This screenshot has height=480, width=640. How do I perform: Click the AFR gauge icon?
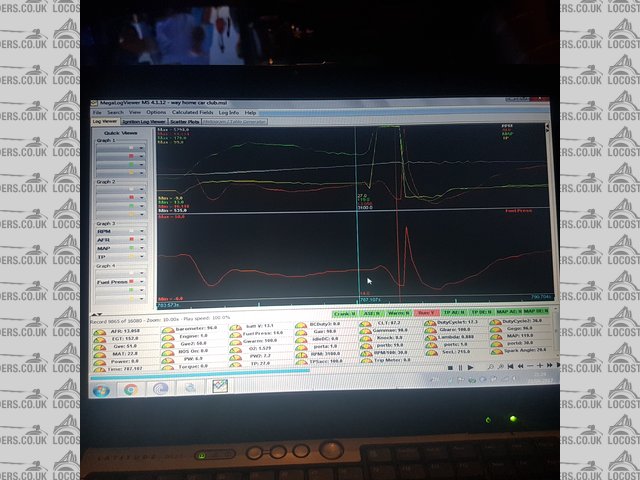pyautogui.click(x=98, y=332)
